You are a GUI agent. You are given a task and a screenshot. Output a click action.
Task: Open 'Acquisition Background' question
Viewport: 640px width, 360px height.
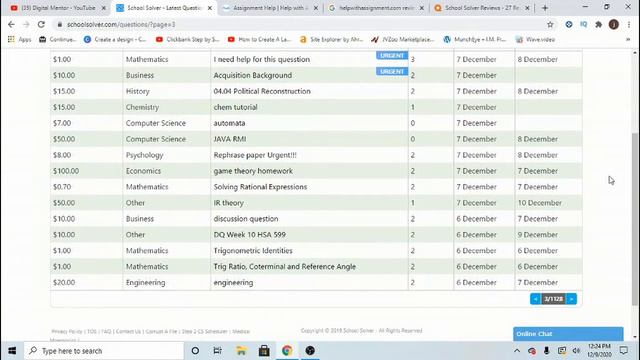click(253, 76)
